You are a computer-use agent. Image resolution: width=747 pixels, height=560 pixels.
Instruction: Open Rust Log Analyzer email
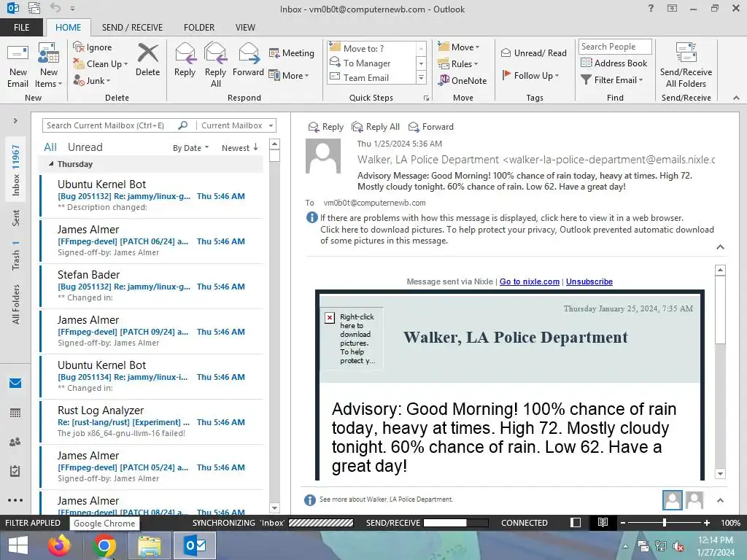tap(152, 422)
